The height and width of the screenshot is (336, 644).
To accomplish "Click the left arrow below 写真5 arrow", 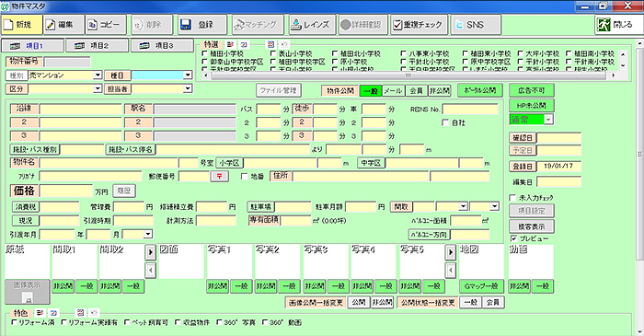I will [451, 270].
